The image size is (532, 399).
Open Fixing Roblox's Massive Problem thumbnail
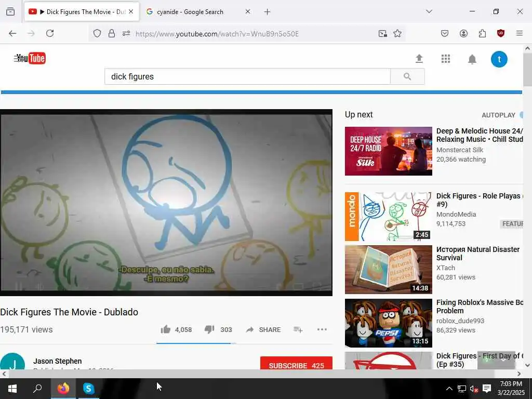pos(389,323)
